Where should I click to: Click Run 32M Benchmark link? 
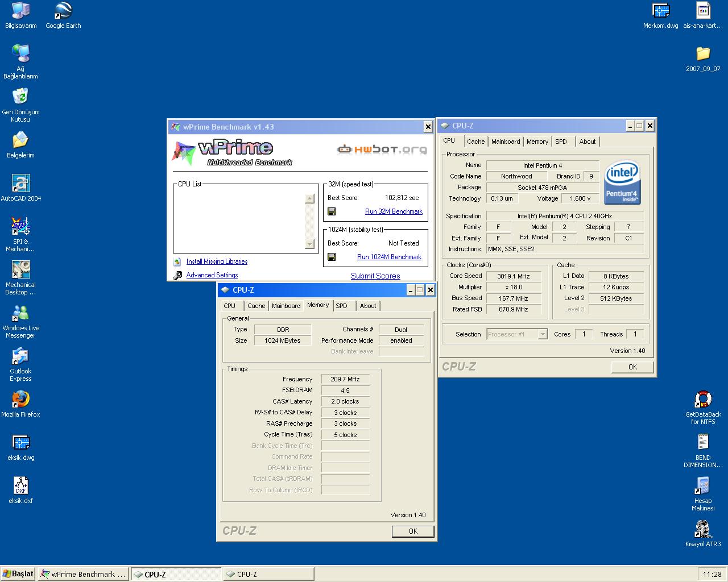coord(394,211)
